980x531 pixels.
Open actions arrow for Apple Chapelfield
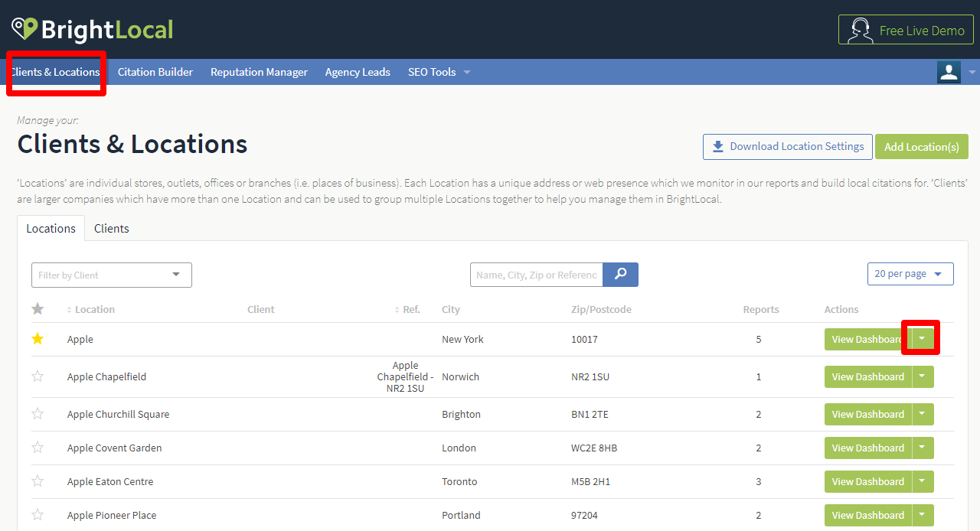click(x=923, y=376)
